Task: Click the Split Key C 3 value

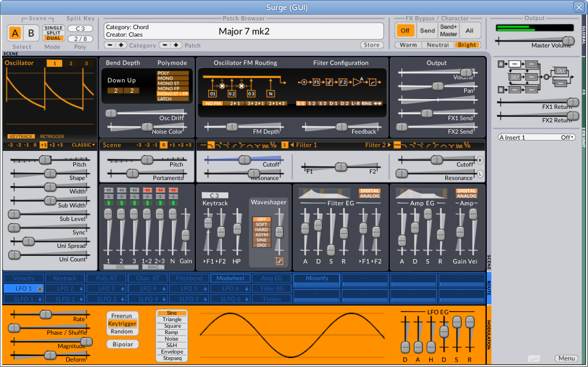Action: (80, 29)
